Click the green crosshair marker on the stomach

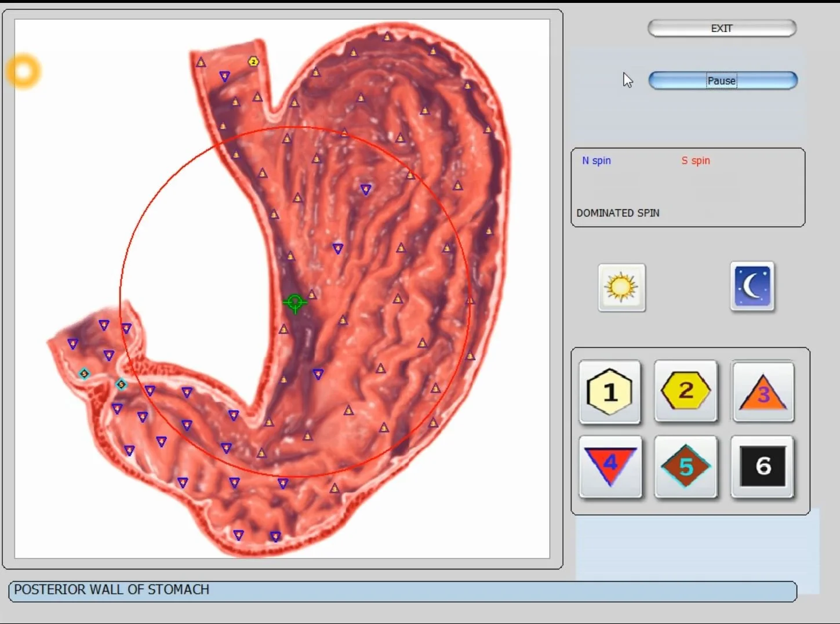(294, 302)
